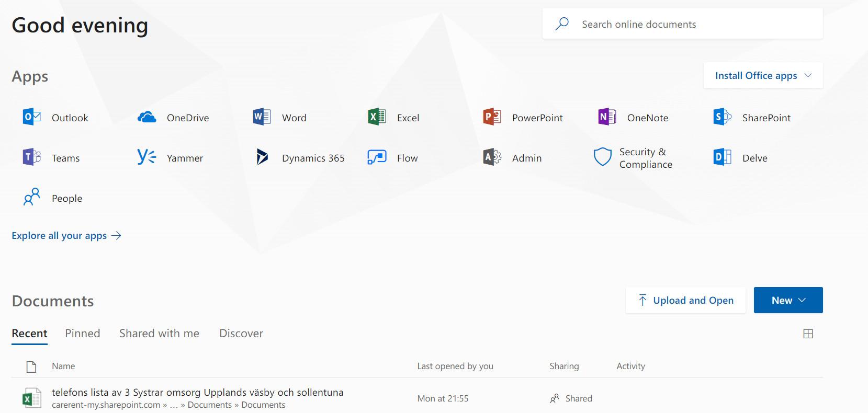
Task: Click the Shared status text
Action: (x=579, y=398)
